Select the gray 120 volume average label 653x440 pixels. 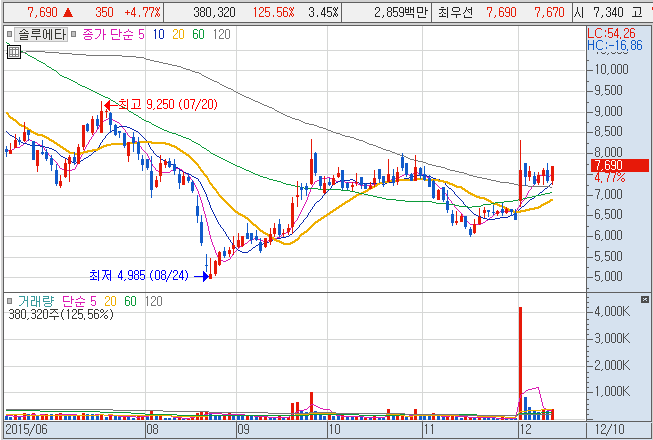(153, 301)
